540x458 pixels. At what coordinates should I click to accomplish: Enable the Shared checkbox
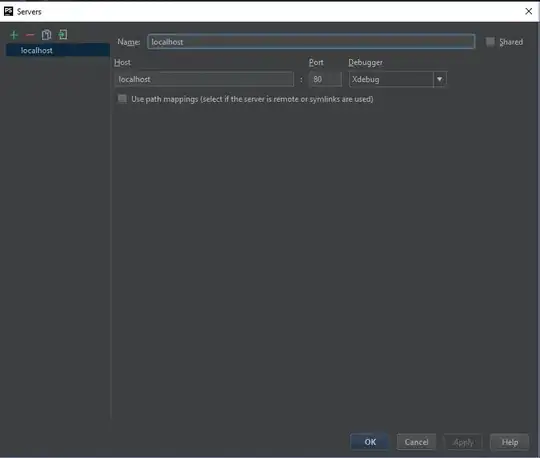tap(490, 42)
